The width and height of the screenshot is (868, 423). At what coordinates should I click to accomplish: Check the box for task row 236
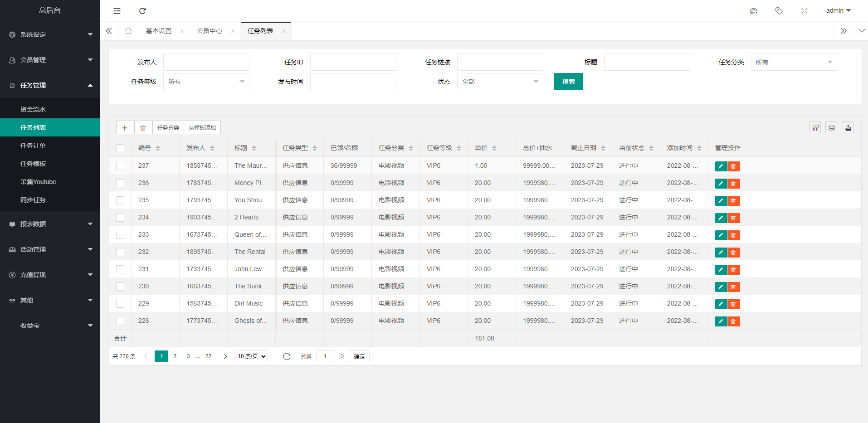tap(120, 183)
